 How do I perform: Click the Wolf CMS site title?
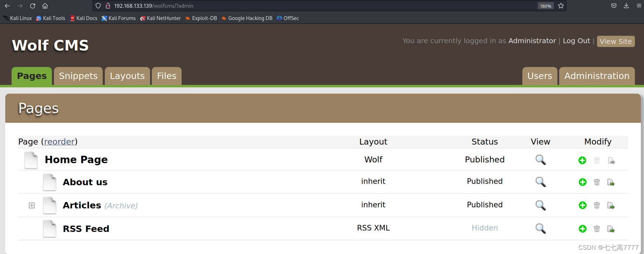50,45
